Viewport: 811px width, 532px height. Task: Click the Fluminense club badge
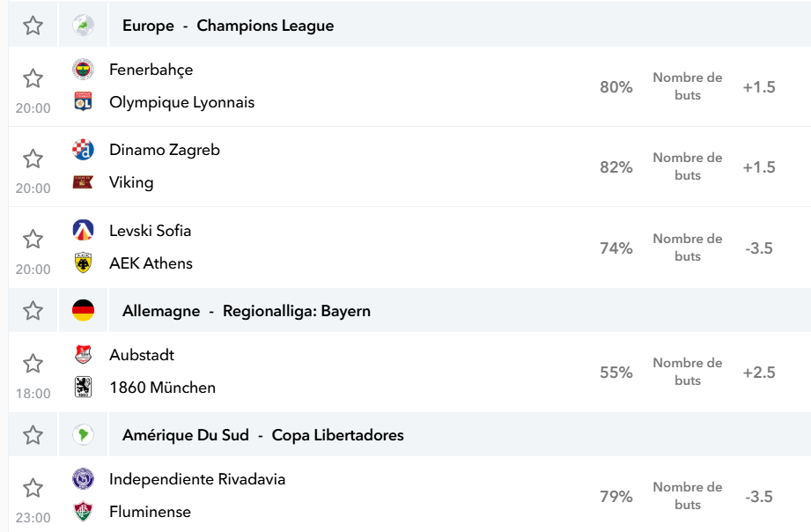coord(83,511)
